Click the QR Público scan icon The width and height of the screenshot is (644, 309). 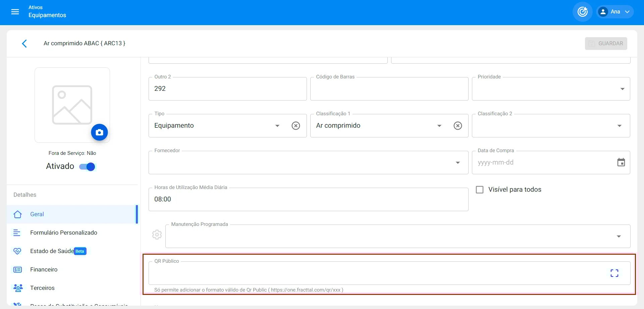pyautogui.click(x=614, y=273)
